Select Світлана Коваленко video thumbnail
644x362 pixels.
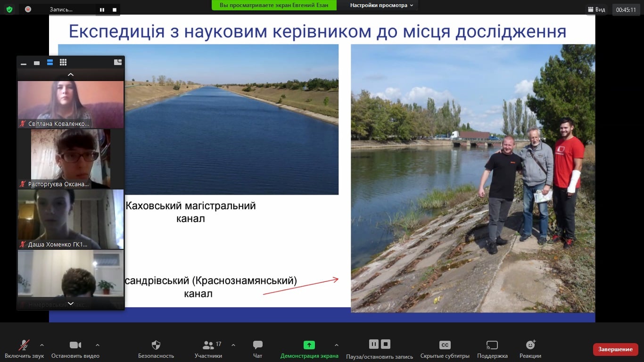click(71, 104)
